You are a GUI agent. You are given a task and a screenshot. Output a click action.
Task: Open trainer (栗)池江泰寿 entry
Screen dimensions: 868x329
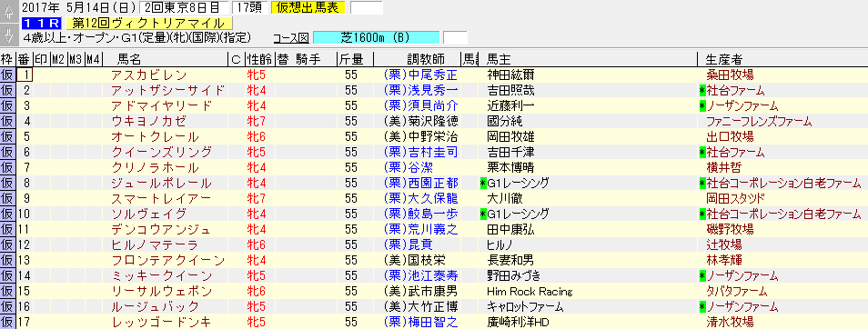tap(420, 276)
